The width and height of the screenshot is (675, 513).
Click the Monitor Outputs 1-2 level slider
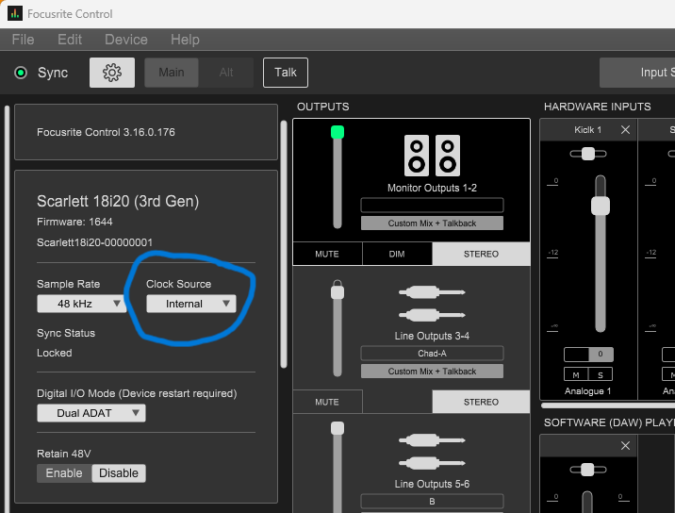coord(338,177)
